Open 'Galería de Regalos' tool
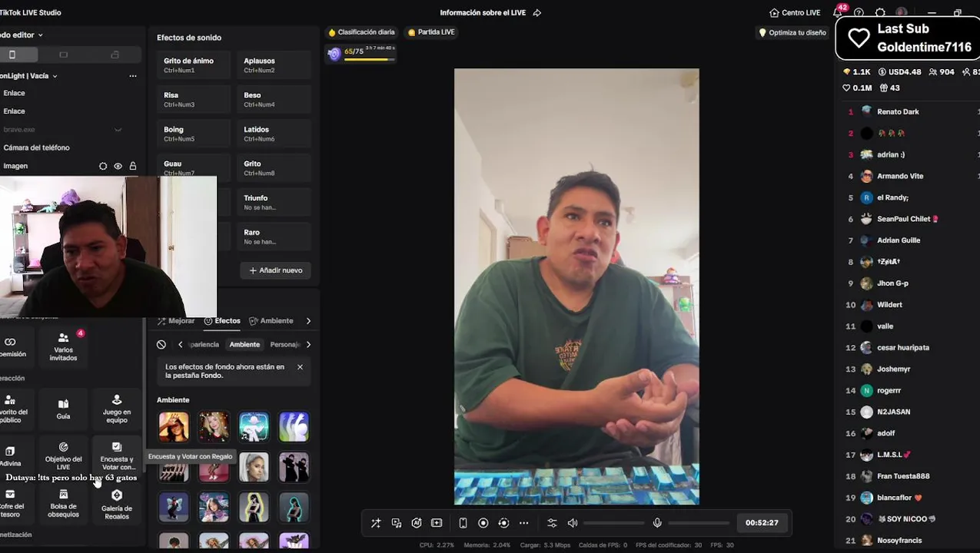This screenshot has width=980, height=553. (x=117, y=504)
